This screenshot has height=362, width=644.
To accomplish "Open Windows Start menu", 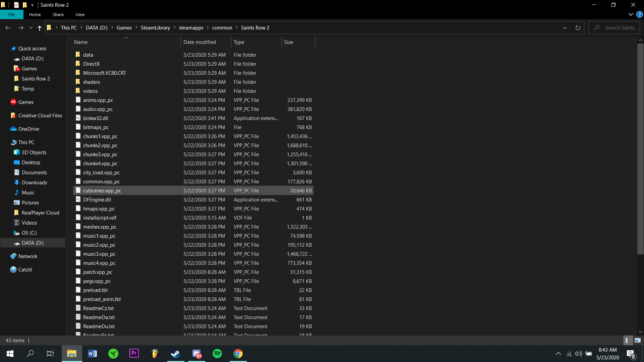I will coord(10,354).
